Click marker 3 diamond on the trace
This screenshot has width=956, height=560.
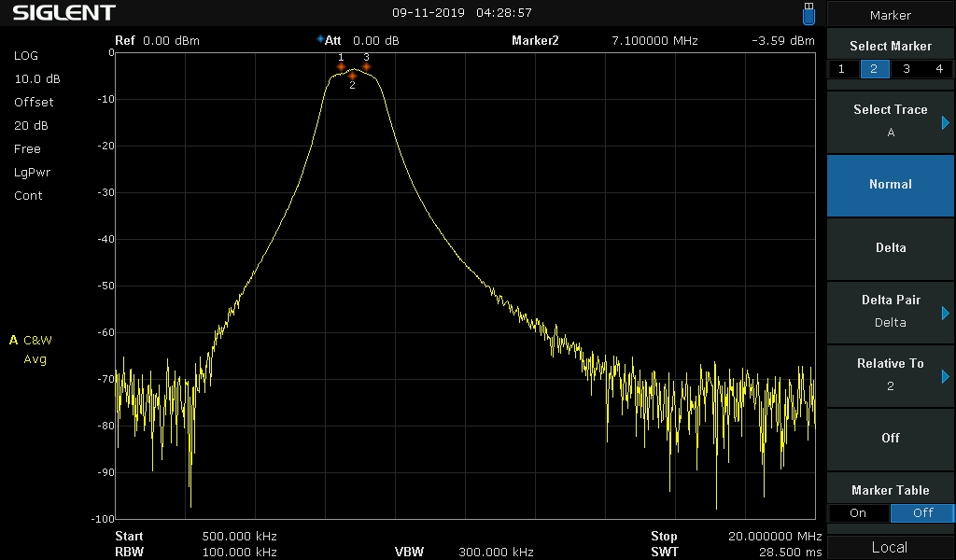tap(366, 66)
